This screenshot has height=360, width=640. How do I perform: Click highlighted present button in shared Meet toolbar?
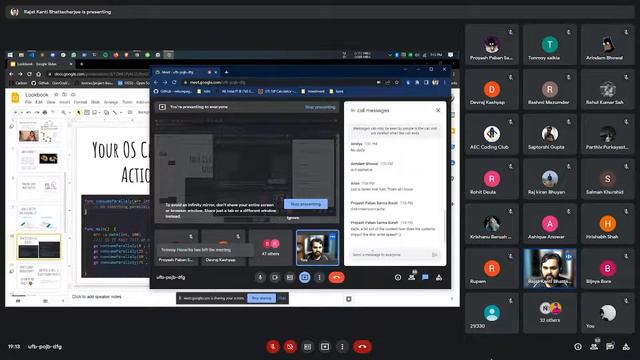coord(304,277)
